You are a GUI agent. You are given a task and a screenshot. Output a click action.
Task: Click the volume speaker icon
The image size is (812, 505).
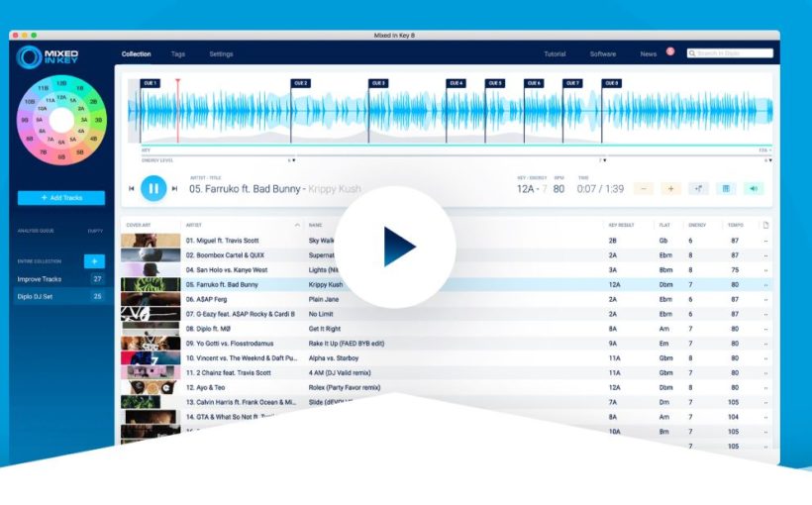coord(754,188)
